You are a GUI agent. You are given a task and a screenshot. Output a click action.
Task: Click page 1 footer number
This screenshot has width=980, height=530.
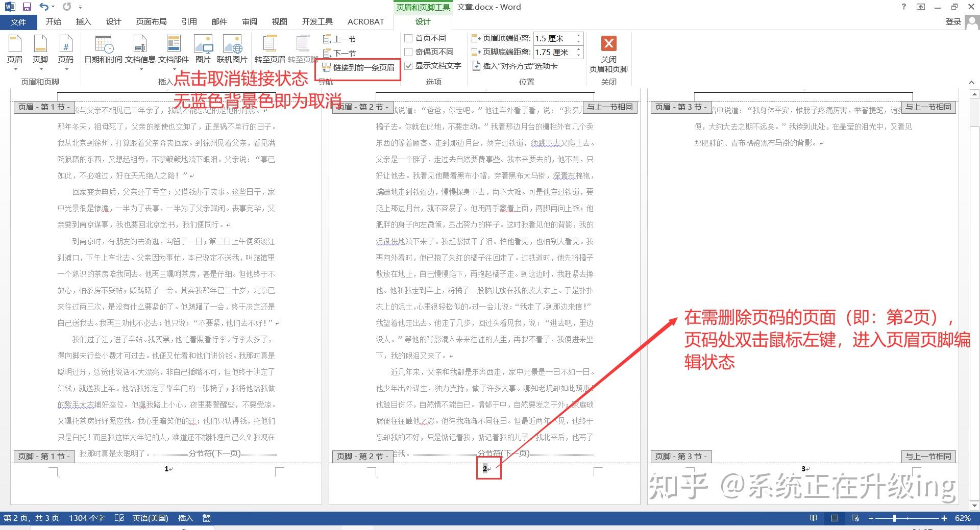tap(166, 469)
